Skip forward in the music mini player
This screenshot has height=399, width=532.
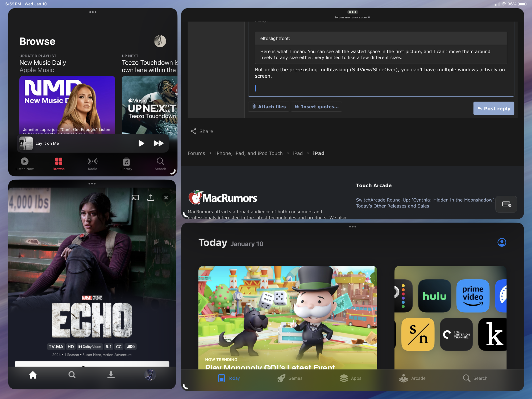[159, 143]
